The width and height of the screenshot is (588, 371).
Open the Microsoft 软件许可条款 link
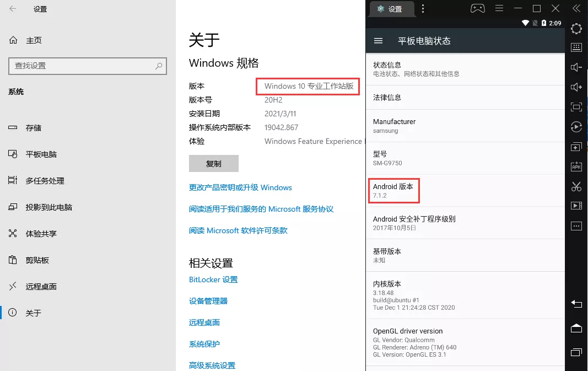238,230
